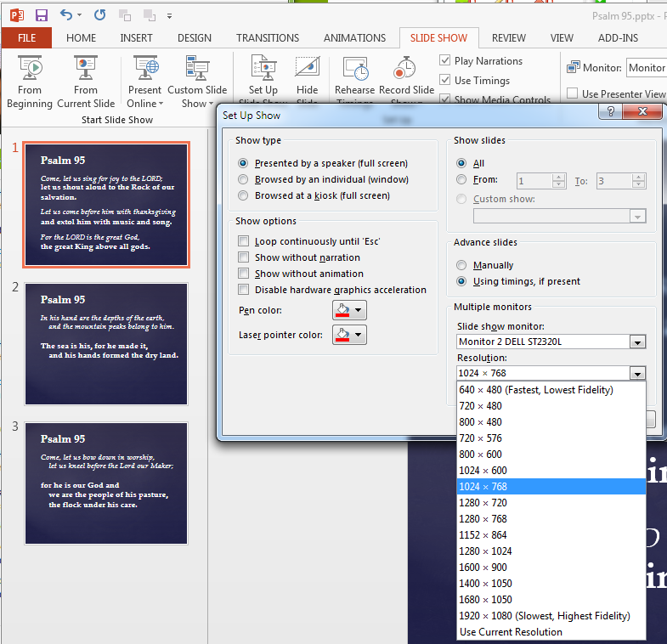Choose 800 × 600 resolution

[x=551, y=455]
